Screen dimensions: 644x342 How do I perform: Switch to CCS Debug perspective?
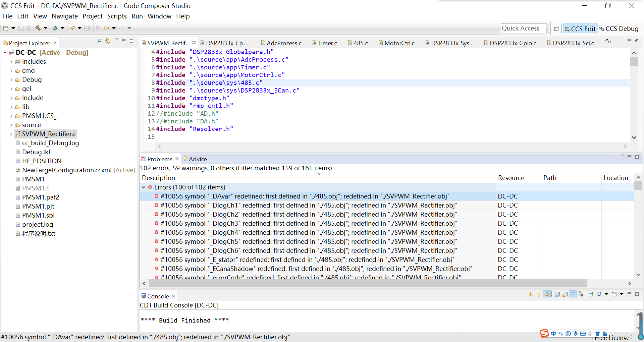tap(619, 29)
